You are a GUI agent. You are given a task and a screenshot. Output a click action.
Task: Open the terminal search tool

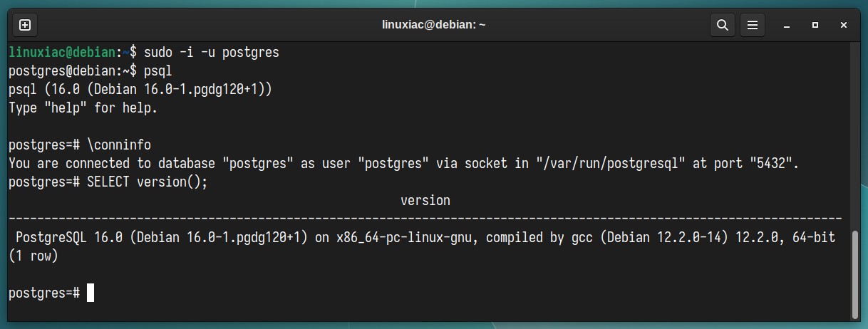coord(722,25)
